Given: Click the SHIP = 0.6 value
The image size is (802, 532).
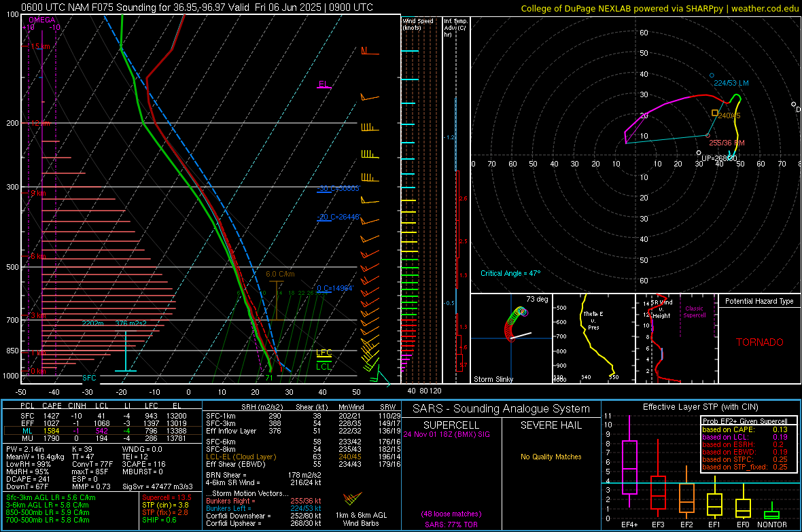Looking at the screenshot, I should point(159,520).
